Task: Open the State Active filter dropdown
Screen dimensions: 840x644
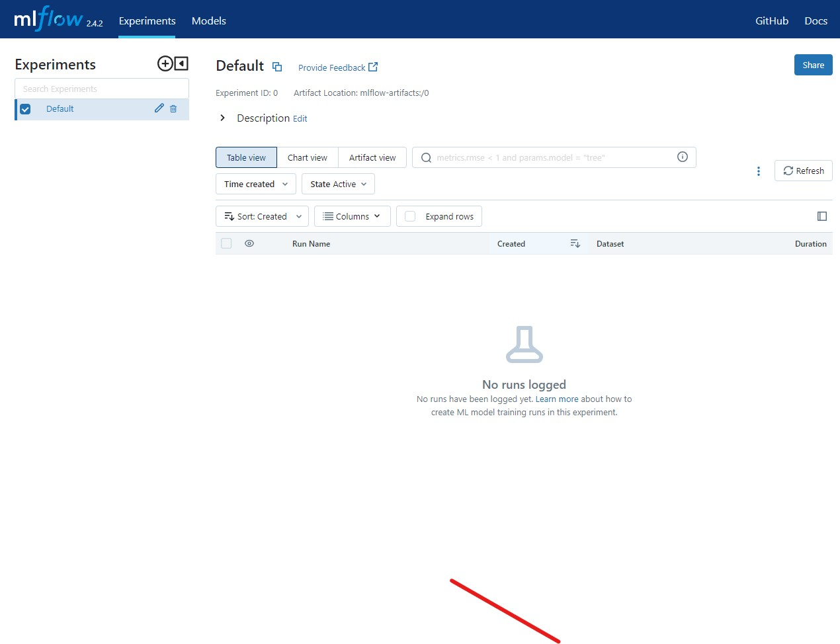Action: point(338,184)
